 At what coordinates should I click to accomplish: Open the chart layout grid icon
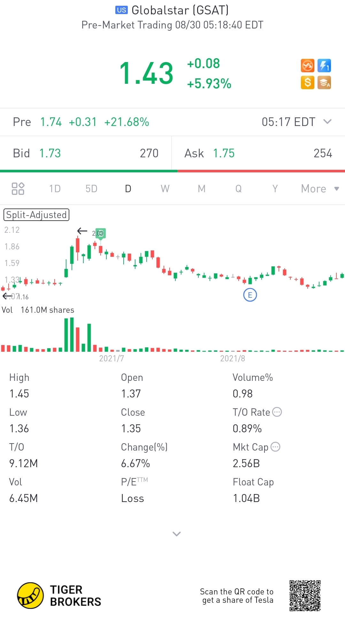click(18, 189)
